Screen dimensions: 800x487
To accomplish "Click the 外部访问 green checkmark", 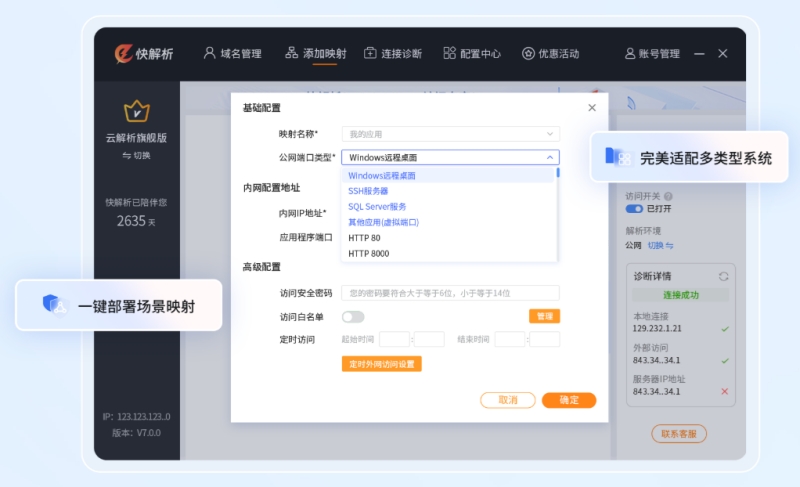I will [724, 361].
